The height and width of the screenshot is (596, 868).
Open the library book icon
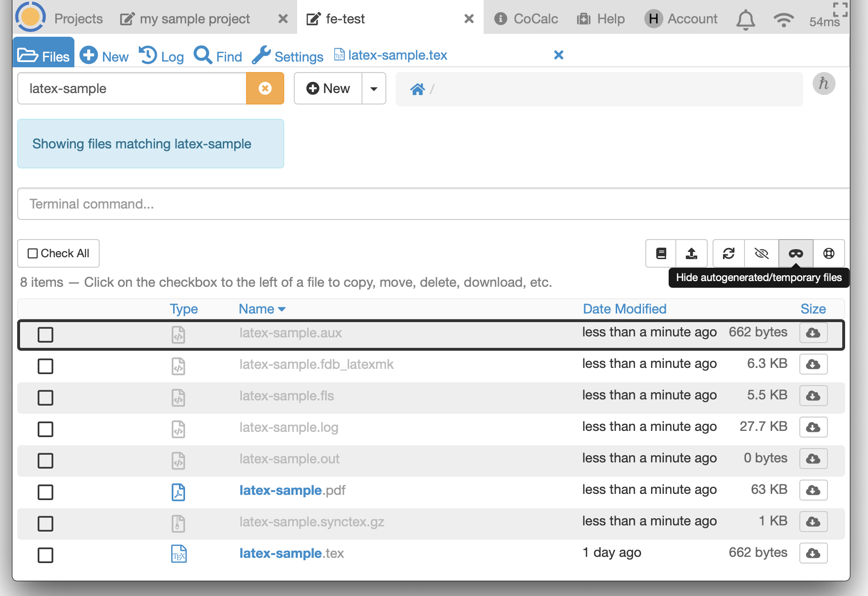[x=661, y=253]
